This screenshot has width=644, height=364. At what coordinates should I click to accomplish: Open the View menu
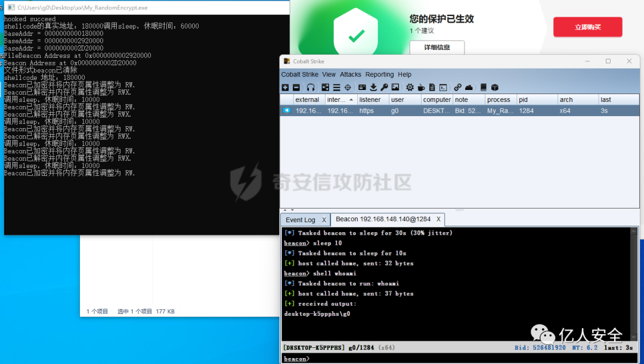pos(329,74)
